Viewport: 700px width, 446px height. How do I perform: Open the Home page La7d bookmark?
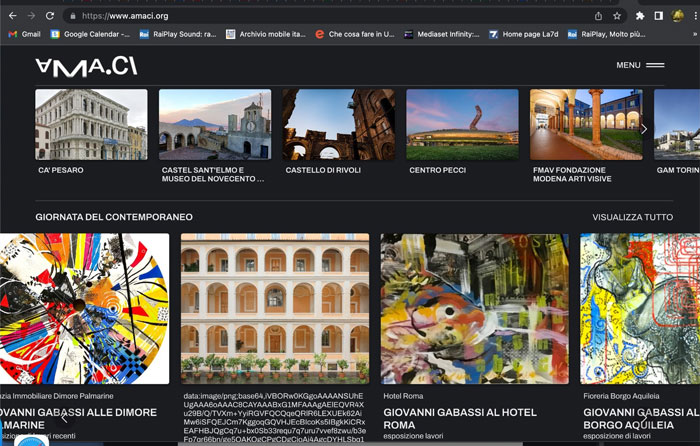(x=524, y=34)
